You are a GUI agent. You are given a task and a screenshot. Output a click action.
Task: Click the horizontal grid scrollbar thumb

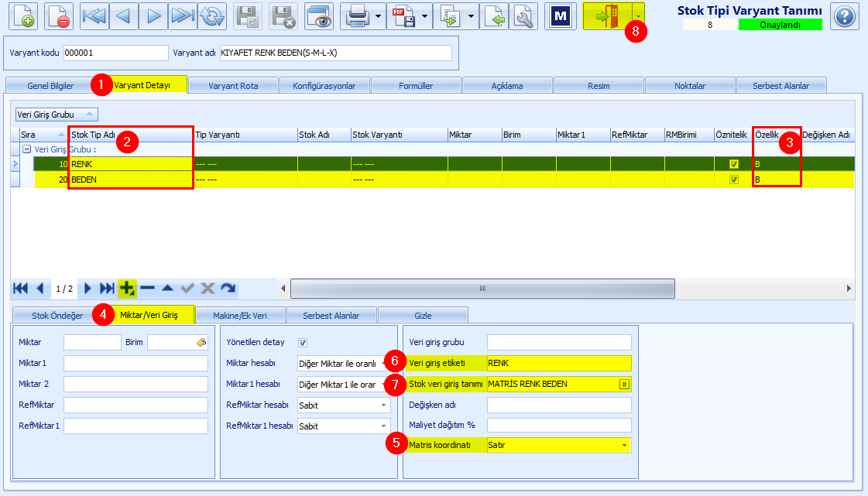click(x=482, y=288)
